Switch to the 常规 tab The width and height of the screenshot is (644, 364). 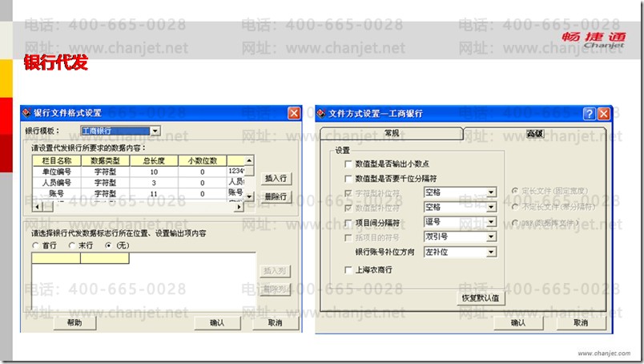pos(392,133)
